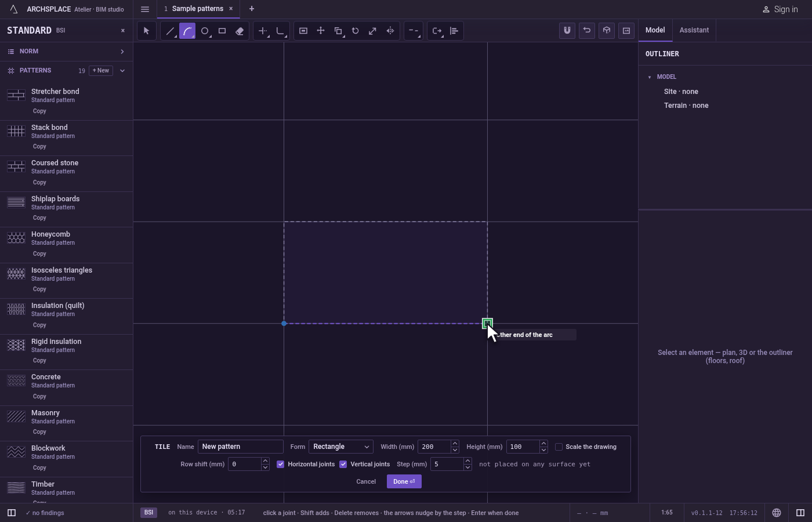The image size is (812, 522).
Task: Toggle right panel icon in status bar
Action: [800, 513]
